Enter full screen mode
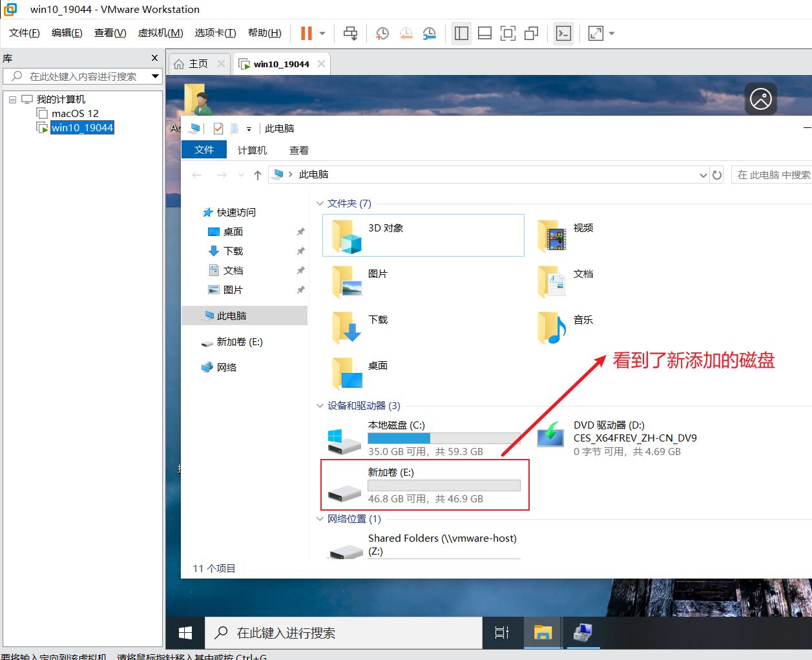The width and height of the screenshot is (812, 660). [x=508, y=33]
